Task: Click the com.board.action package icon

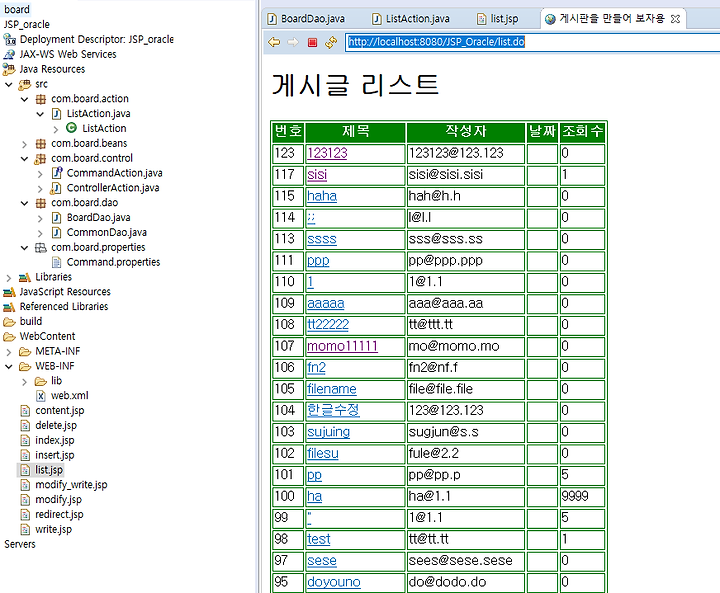Action: [x=41, y=99]
